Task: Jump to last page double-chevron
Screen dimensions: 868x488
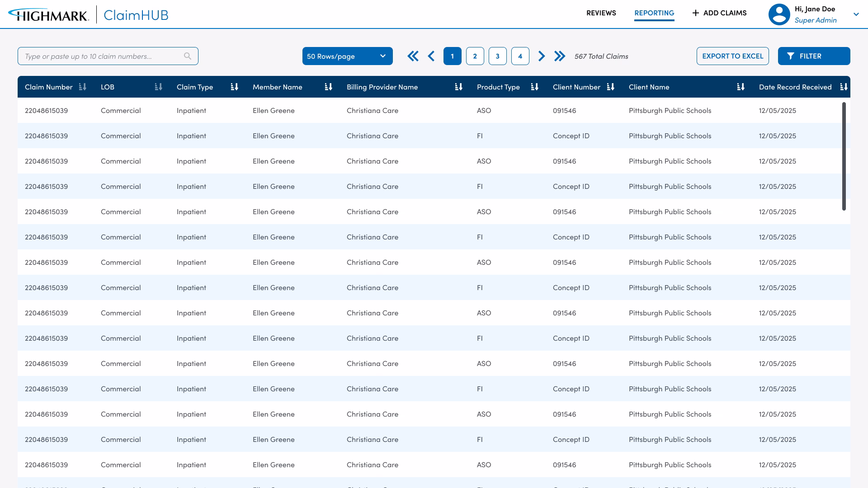Action: coord(560,56)
